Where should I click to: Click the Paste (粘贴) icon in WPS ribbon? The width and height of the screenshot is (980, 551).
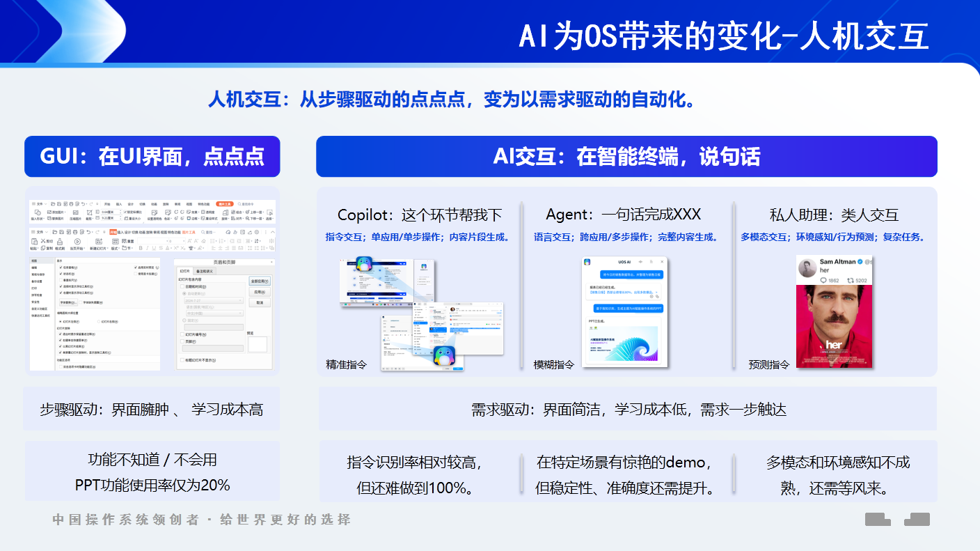click(x=34, y=242)
